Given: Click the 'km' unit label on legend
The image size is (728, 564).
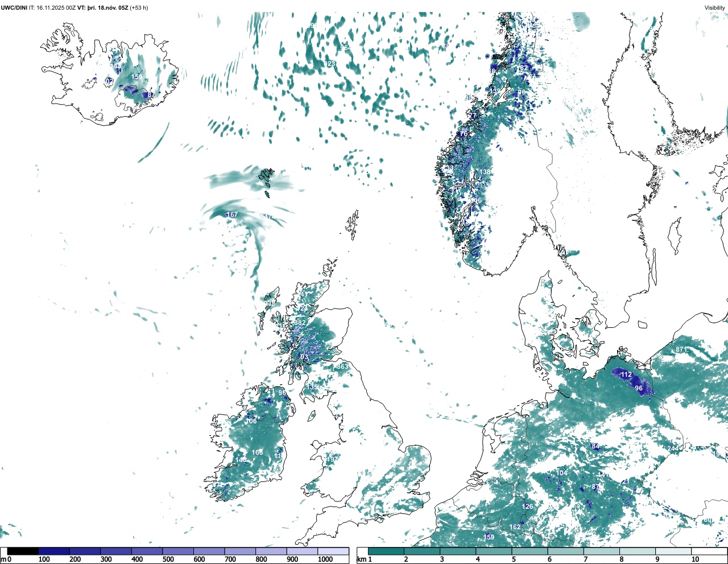Looking at the screenshot, I should click(x=361, y=559).
